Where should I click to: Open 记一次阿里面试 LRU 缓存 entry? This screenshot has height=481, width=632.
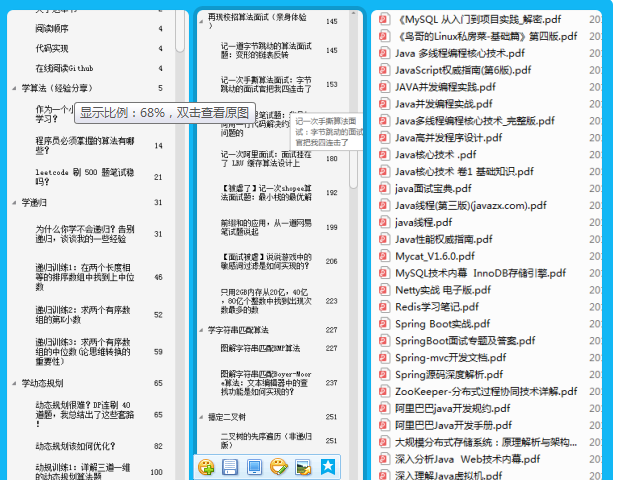266,159
